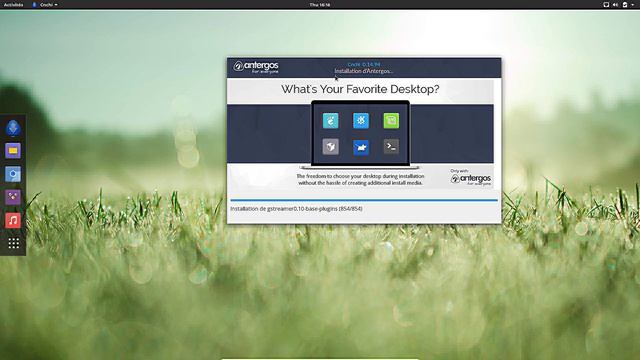Click the 'freedom to choose your desktop' caption
This screenshot has height=360, width=640.
pos(360,180)
